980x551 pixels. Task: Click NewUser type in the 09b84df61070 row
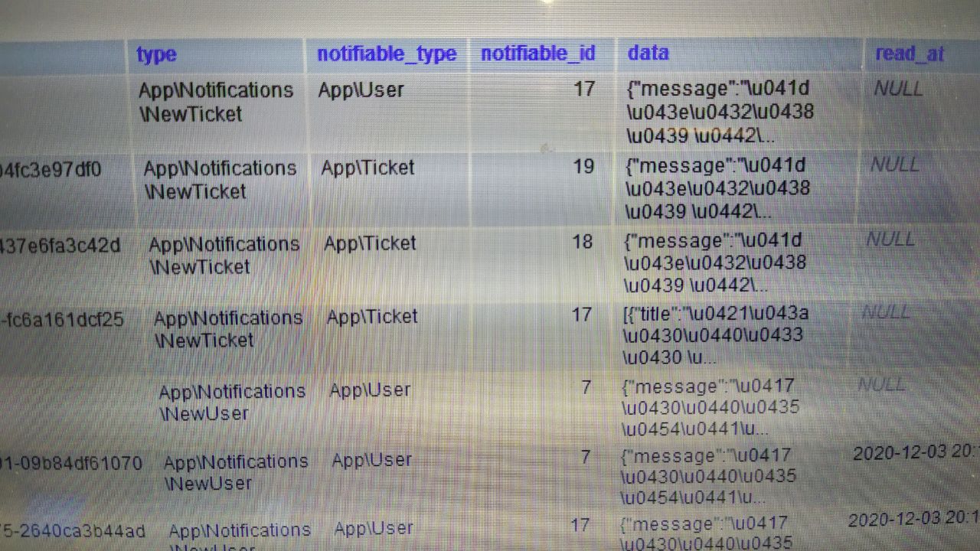point(235,472)
